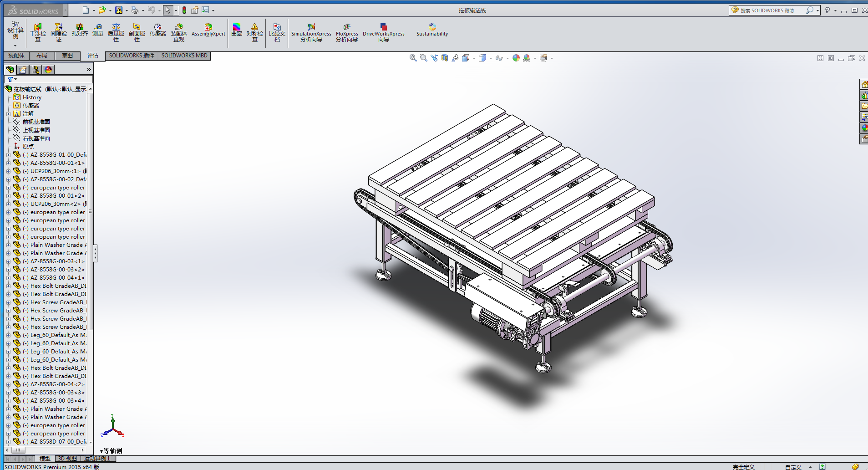Open Appearances color ball in task pane
The height and width of the screenshot is (470, 868).
pyautogui.click(x=864, y=128)
